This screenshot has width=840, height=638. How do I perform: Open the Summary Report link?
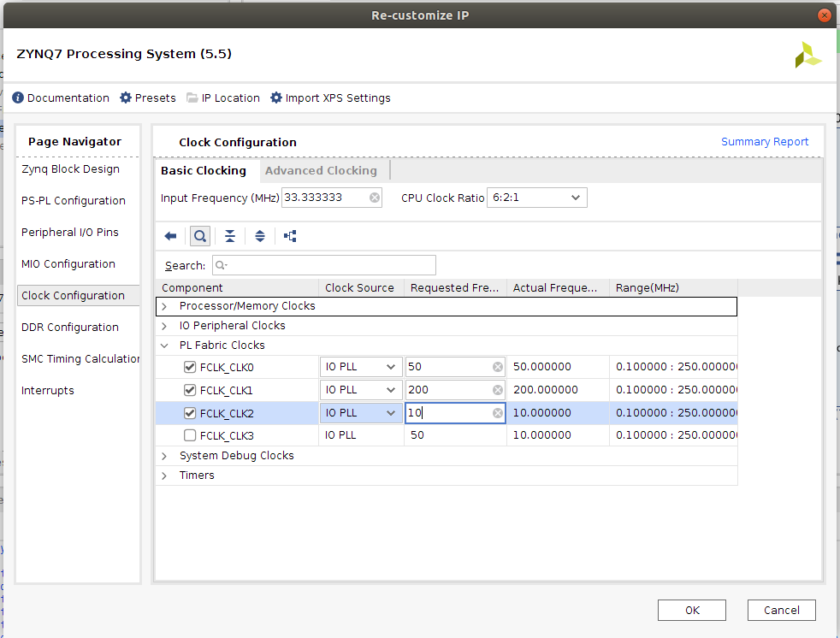(x=764, y=142)
